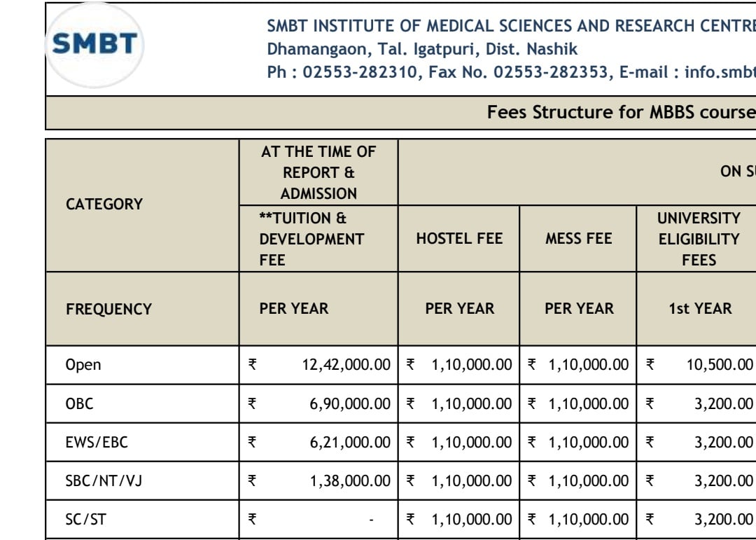Click the HOSTEL FEE column header
The width and height of the screenshot is (756, 540).
pos(459,239)
